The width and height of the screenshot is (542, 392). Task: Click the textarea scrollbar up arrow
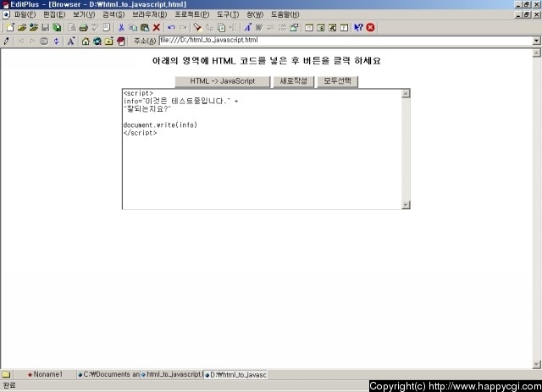(406, 93)
